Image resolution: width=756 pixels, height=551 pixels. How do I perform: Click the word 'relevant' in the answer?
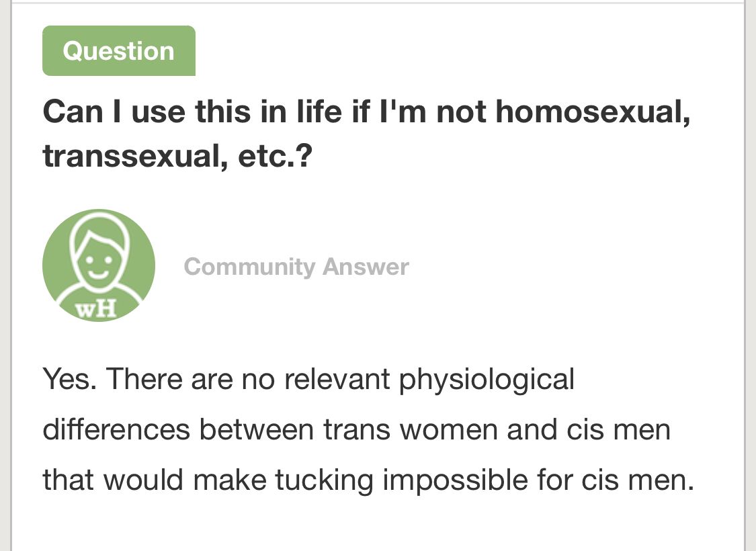(339, 379)
